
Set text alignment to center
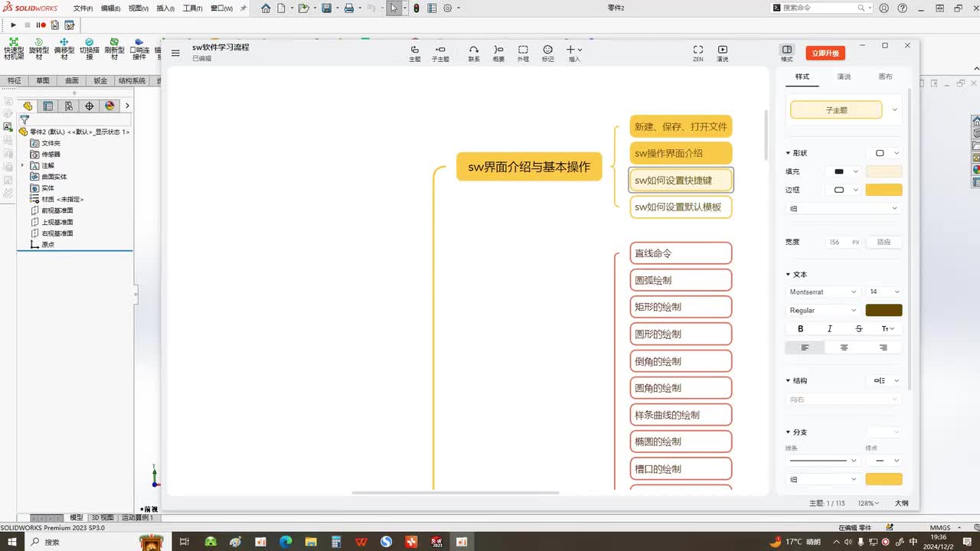coord(844,347)
